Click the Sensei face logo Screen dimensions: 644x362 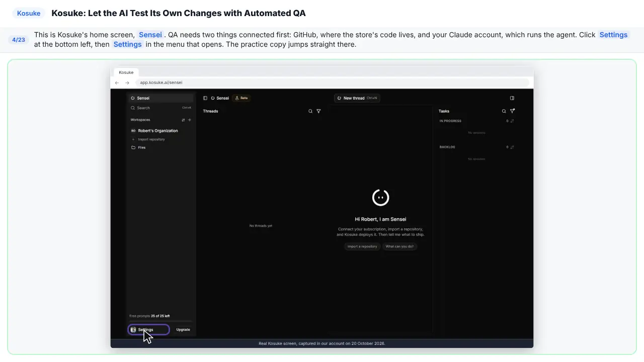tap(380, 198)
